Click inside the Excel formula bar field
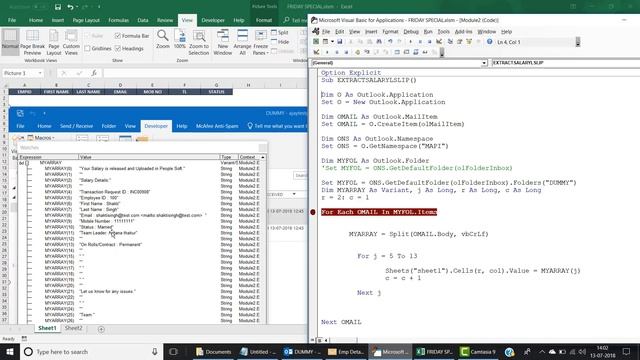The height and width of the screenshot is (360, 640). [x=205, y=73]
